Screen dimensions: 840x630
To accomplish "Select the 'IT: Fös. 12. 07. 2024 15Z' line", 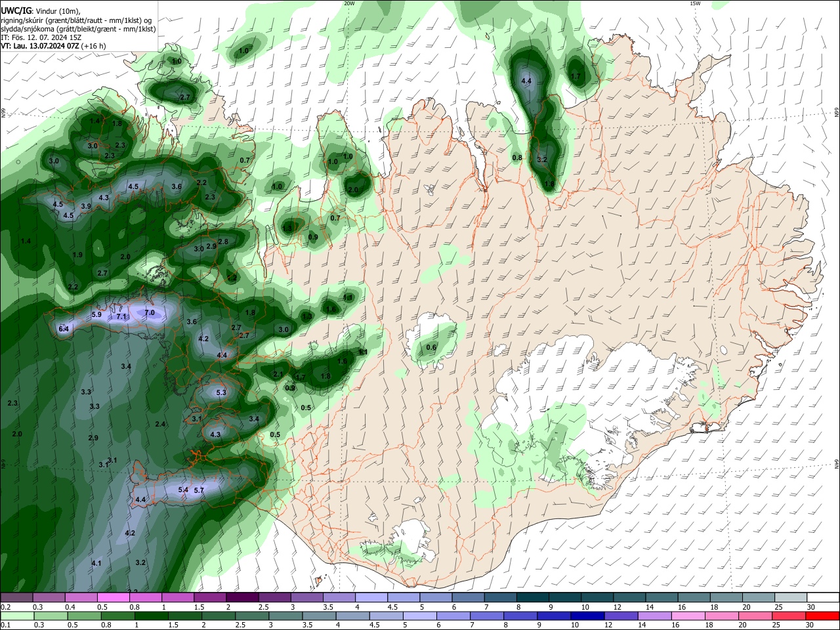I will coord(40,37).
